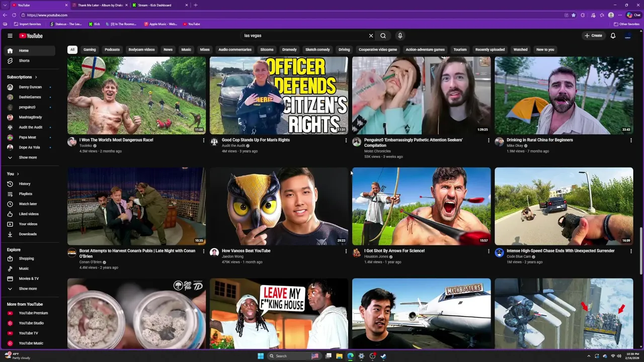Select the Gaming filter chip
Screen dimensions: 644x362
coord(90,50)
